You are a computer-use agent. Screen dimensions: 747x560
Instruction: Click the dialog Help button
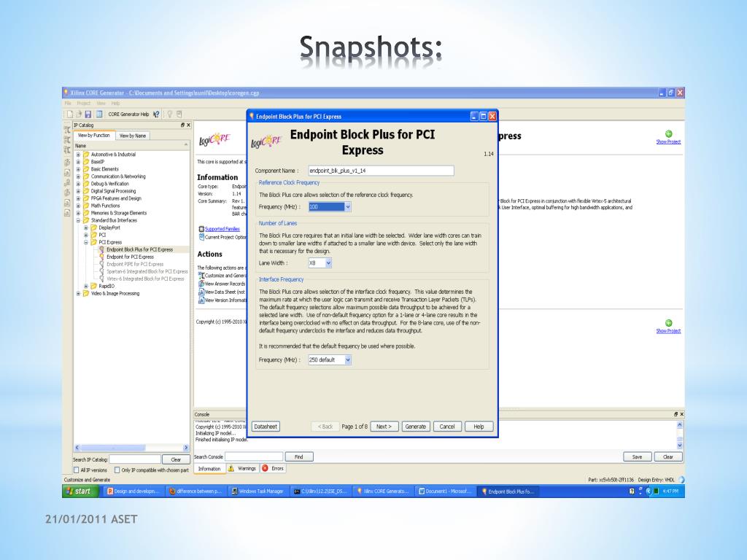(x=479, y=427)
